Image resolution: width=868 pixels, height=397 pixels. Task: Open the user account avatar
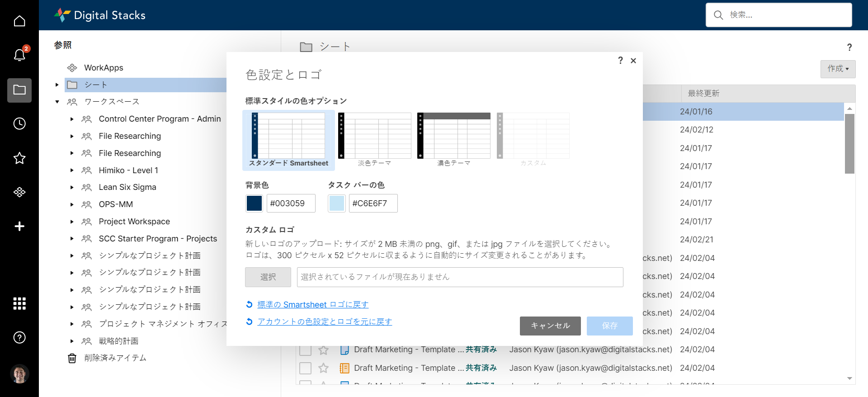(19, 373)
